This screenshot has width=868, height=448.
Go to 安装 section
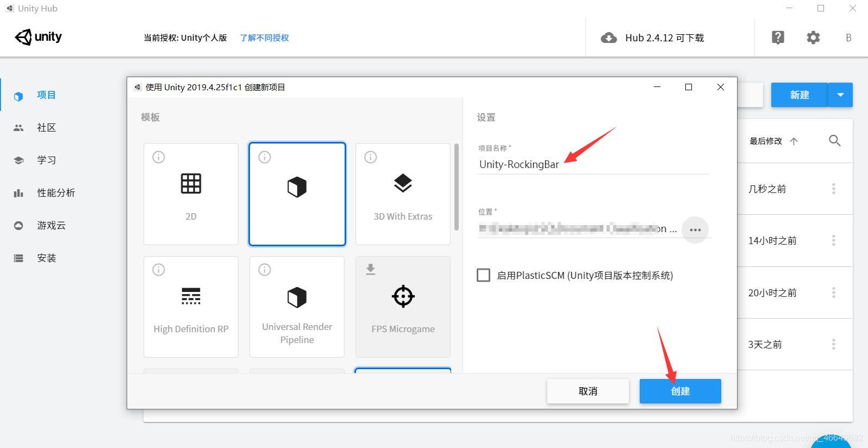[x=46, y=258]
